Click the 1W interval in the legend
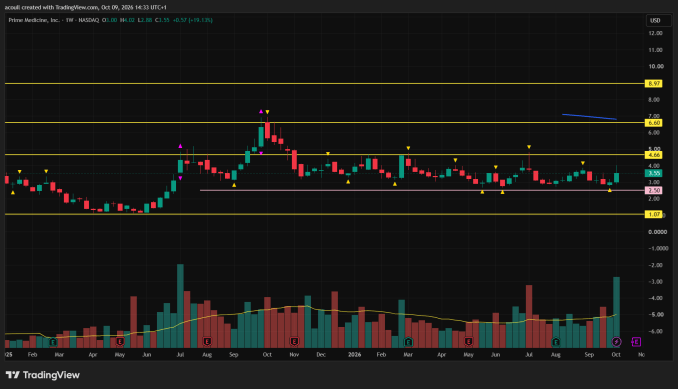 tap(70, 20)
